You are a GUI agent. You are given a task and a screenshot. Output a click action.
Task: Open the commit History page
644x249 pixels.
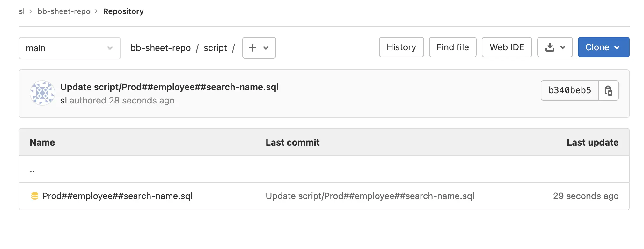pyautogui.click(x=401, y=47)
